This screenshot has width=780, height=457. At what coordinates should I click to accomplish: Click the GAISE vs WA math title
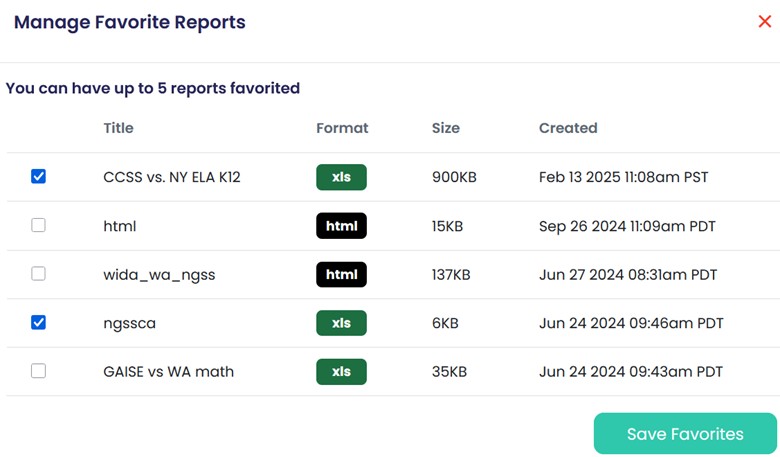pos(168,371)
